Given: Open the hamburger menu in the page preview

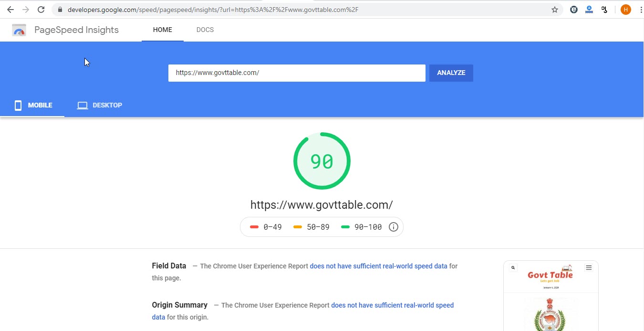Looking at the screenshot, I should [589, 267].
